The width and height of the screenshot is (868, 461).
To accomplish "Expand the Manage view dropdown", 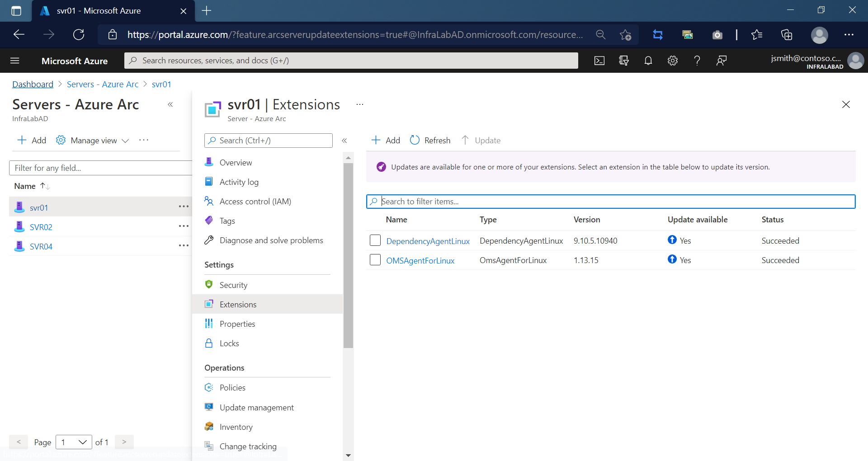I will pos(93,141).
